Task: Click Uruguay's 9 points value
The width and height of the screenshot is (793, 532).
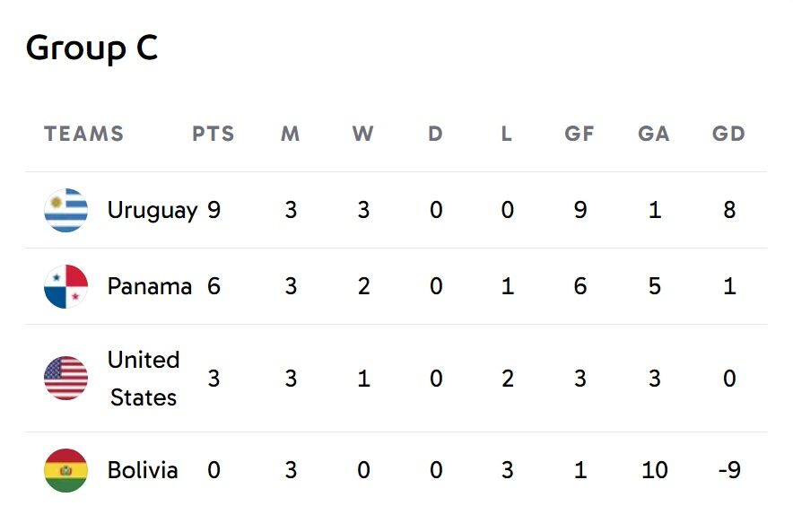Action: [213, 211]
